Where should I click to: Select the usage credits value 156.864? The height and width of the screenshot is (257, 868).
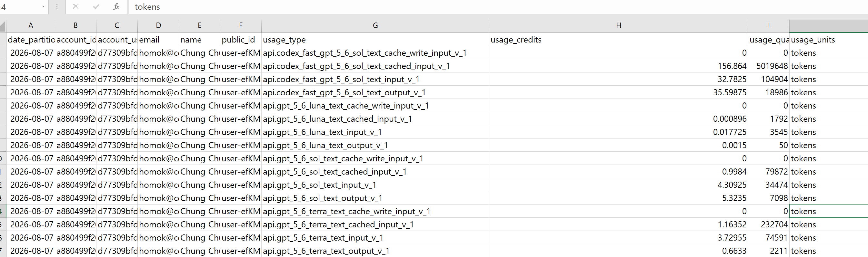(619, 66)
